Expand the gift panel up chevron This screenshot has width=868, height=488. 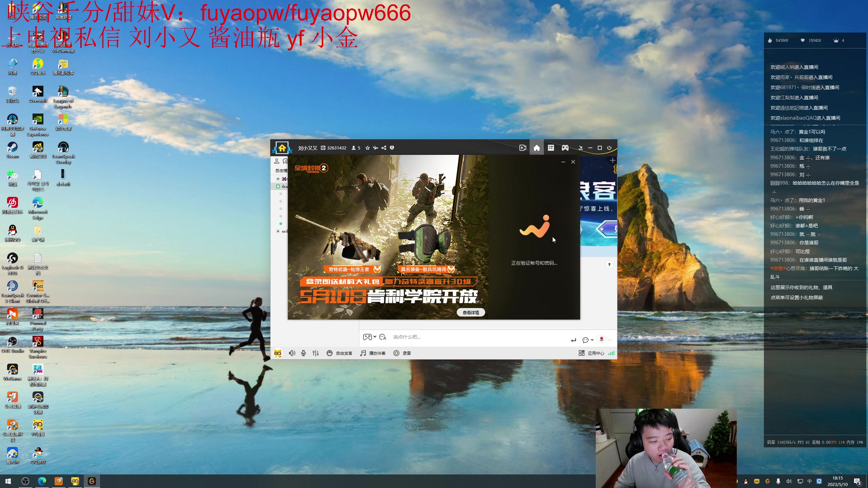coord(610,340)
